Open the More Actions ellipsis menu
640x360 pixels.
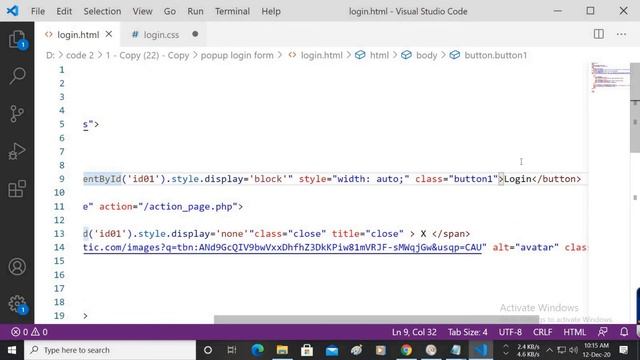pos(621,34)
